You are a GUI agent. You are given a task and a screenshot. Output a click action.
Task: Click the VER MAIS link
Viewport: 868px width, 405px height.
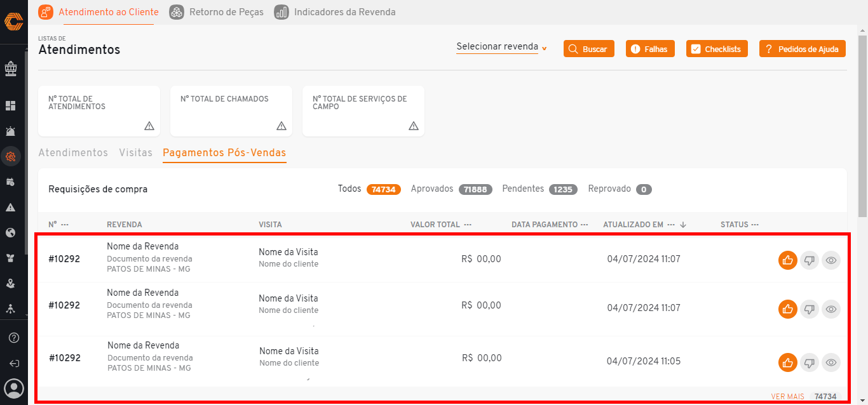tap(788, 396)
